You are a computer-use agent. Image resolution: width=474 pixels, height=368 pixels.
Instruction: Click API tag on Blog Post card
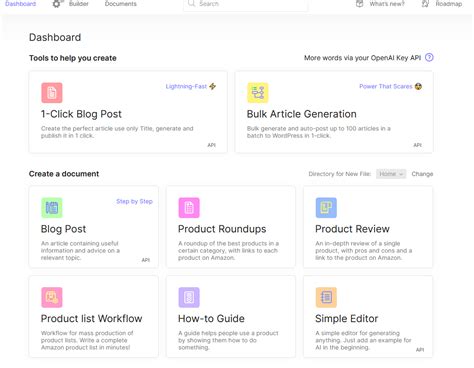(x=146, y=260)
